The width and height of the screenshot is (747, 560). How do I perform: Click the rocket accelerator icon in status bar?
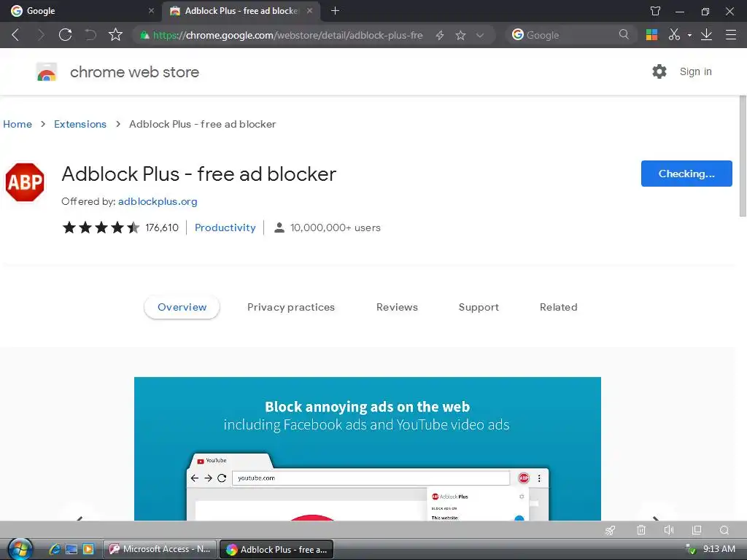click(x=611, y=530)
